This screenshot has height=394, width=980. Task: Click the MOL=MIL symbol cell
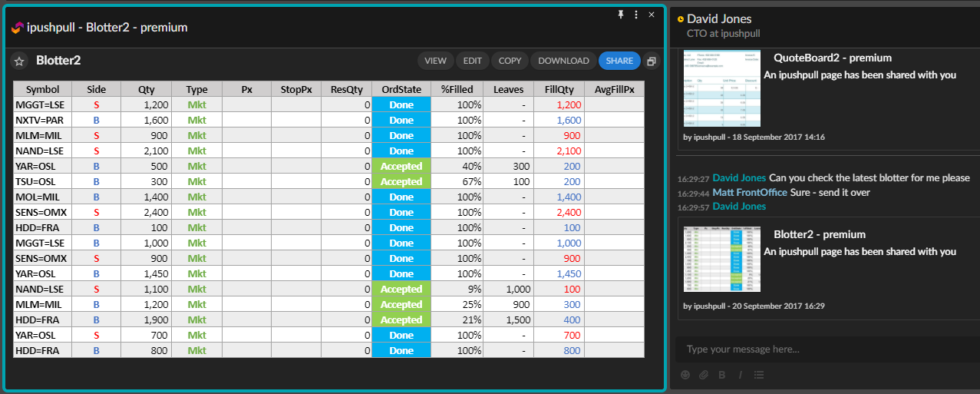[43, 197]
